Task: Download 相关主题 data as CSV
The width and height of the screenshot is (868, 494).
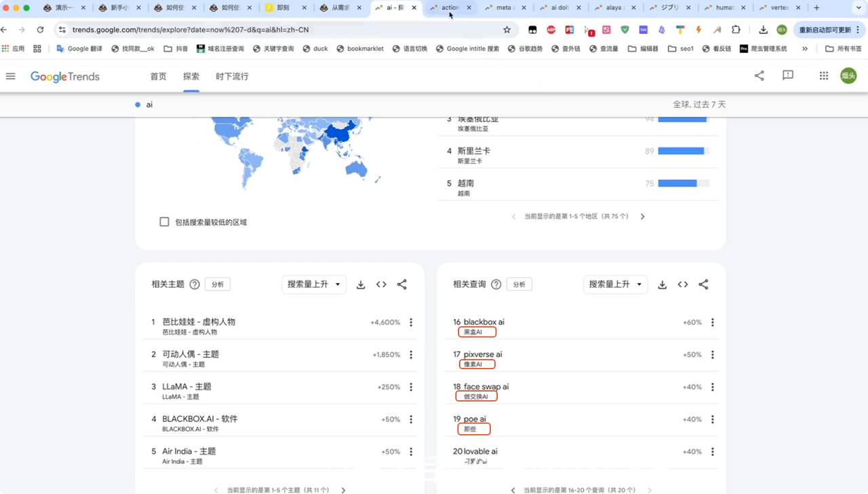Action: (361, 284)
